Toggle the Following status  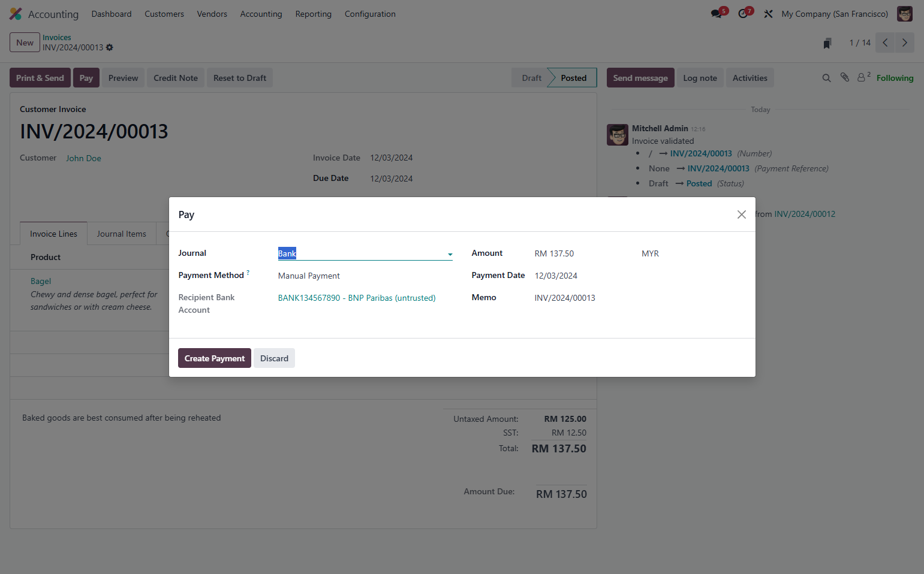tap(895, 78)
